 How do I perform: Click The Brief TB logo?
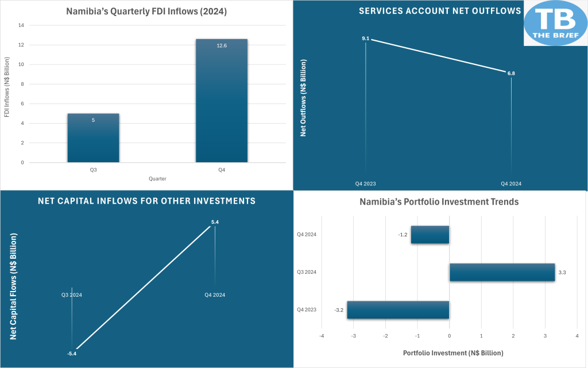coord(555,23)
